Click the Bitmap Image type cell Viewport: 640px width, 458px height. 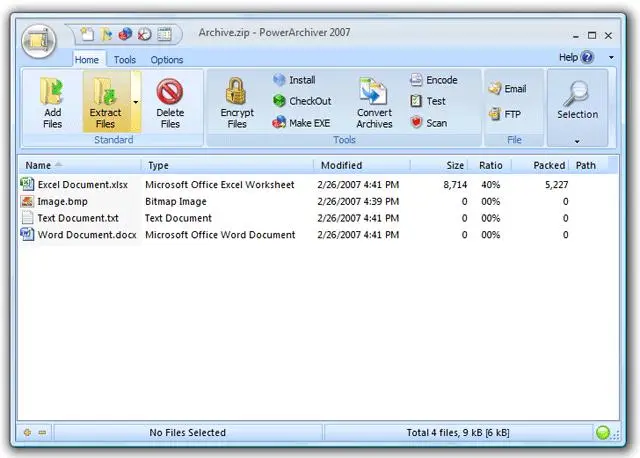coord(176,202)
